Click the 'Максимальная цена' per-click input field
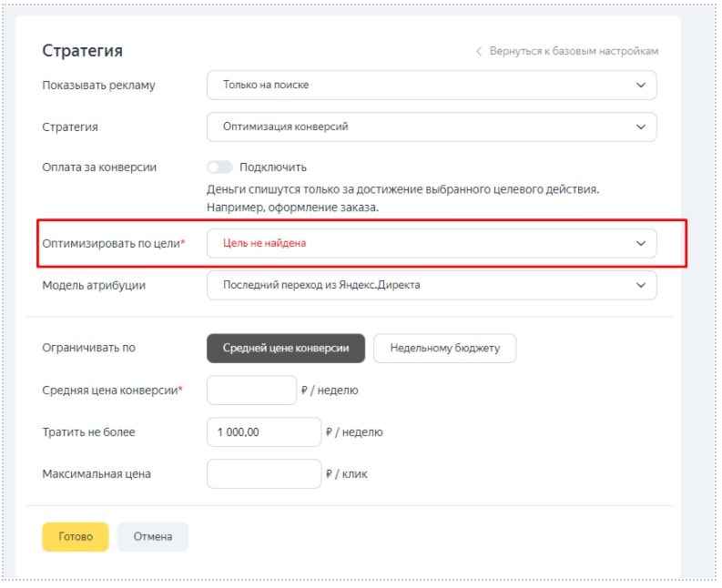The width and height of the screenshot is (722, 588). pos(263,474)
